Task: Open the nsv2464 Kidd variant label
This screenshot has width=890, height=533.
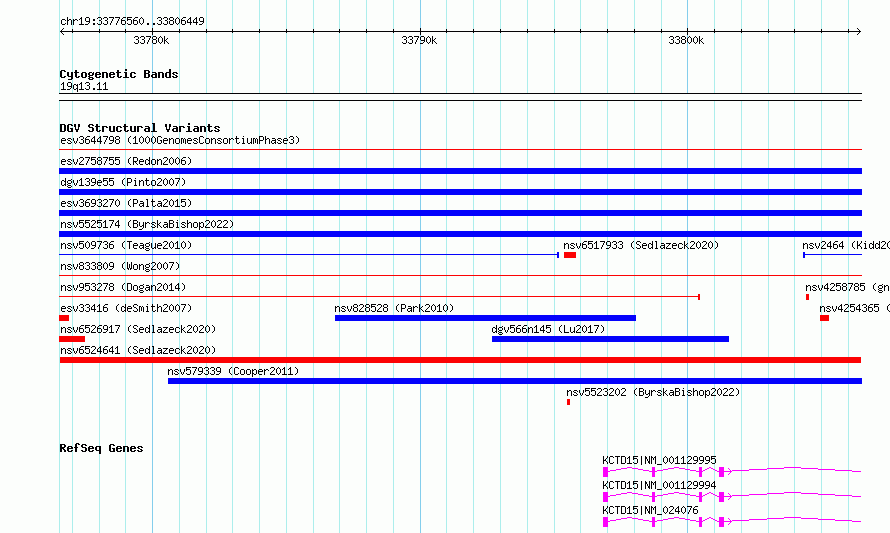Action: point(846,245)
